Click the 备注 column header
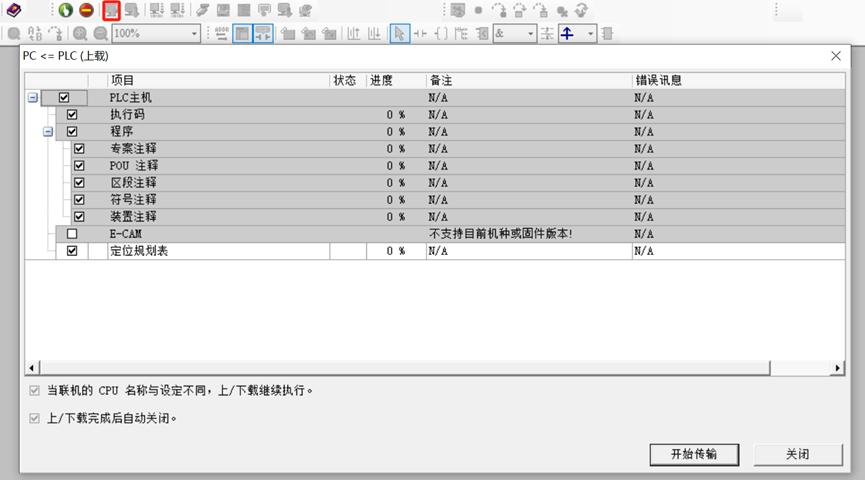 point(529,81)
